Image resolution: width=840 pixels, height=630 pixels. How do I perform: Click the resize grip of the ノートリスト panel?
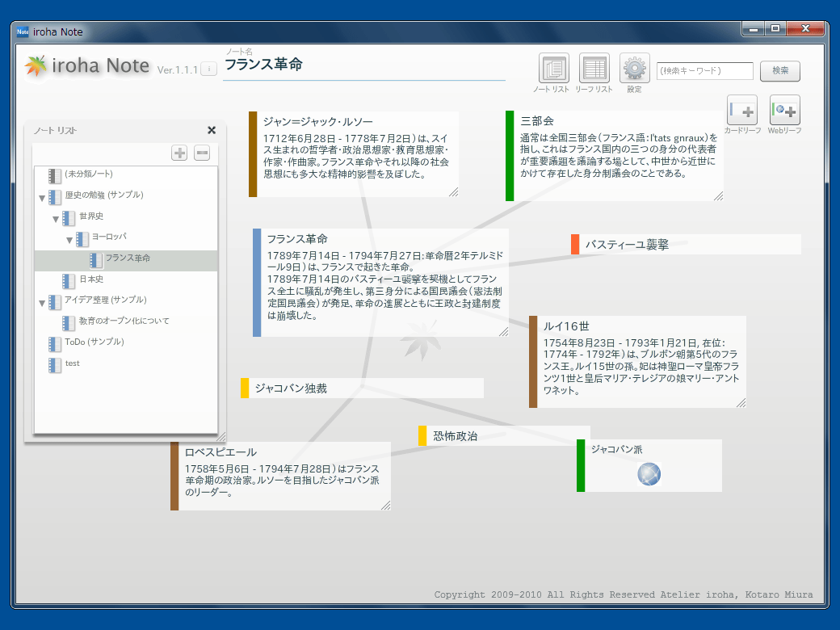(x=221, y=437)
